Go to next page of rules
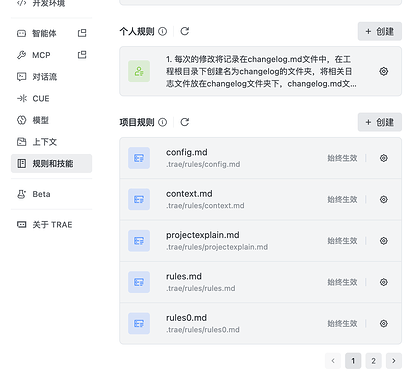The width and height of the screenshot is (417, 375). point(394,361)
